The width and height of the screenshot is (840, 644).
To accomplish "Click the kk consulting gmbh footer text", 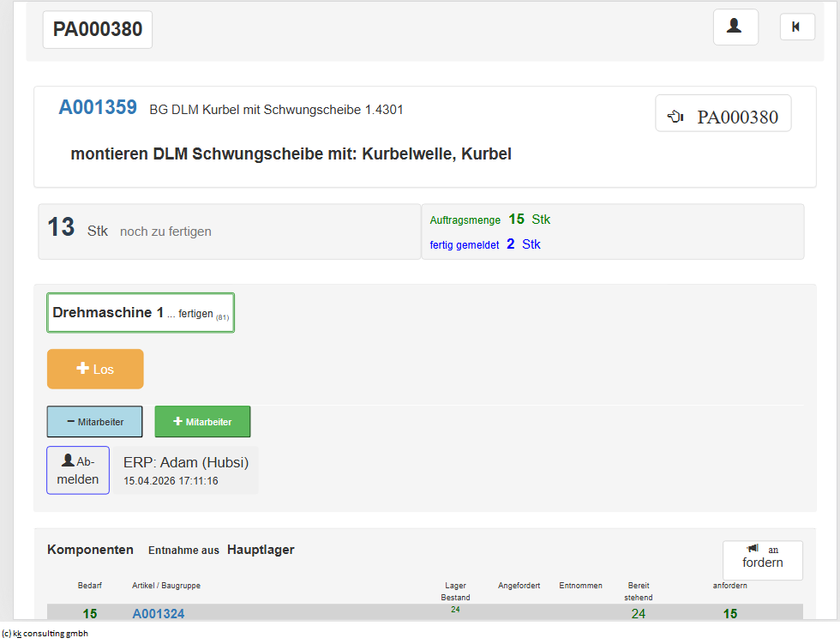I will [45, 634].
